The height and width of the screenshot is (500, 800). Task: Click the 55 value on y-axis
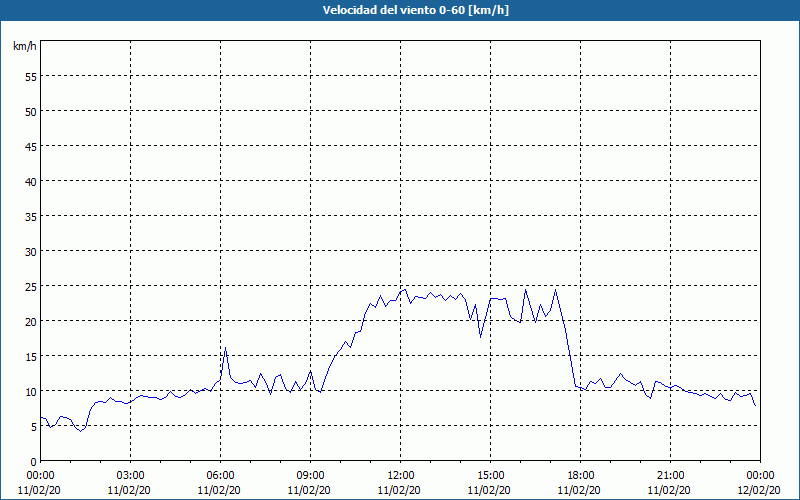(x=31, y=76)
